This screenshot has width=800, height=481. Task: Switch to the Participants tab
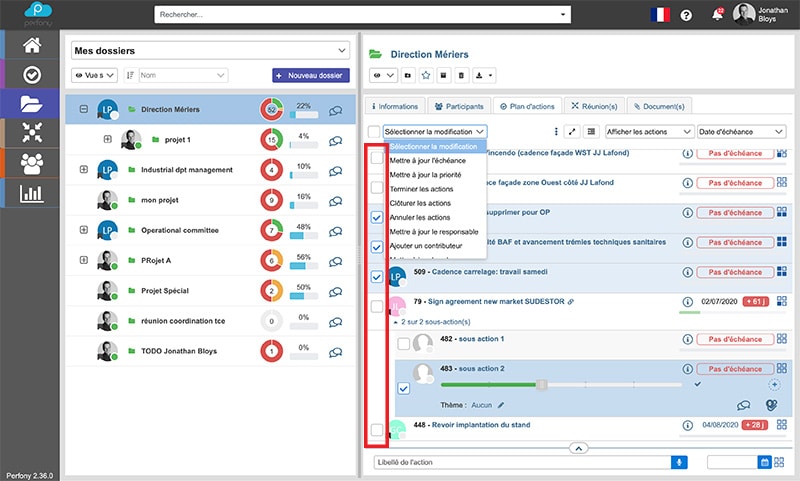pos(459,105)
